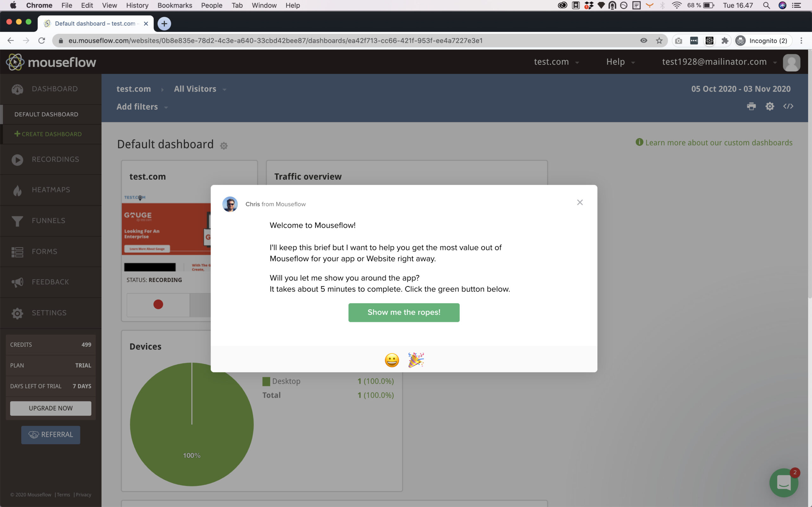Viewport: 812px width, 507px height.
Task: Open Heatmaps via the flame icon
Action: (17, 190)
